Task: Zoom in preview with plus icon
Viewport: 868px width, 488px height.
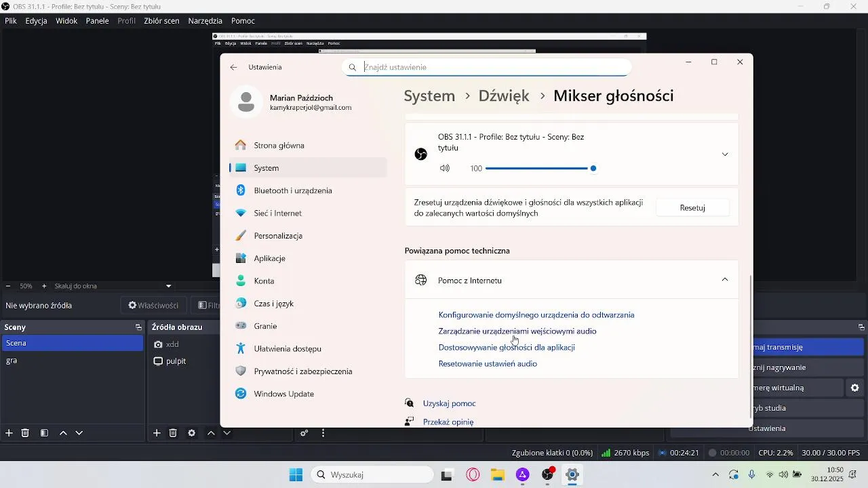Action: click(x=44, y=286)
